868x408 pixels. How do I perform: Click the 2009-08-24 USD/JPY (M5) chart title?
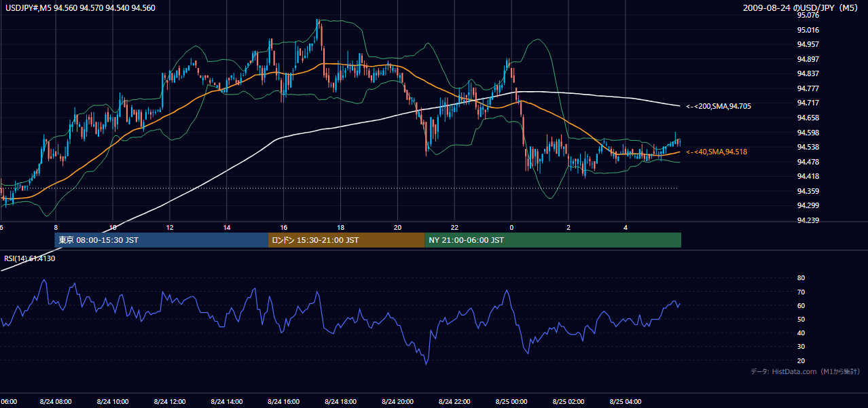point(801,8)
